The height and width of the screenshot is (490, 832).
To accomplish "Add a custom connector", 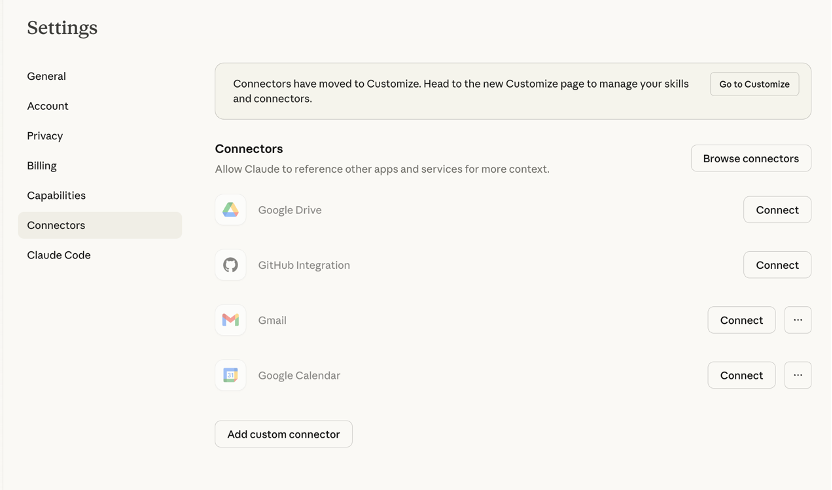I will 283,434.
